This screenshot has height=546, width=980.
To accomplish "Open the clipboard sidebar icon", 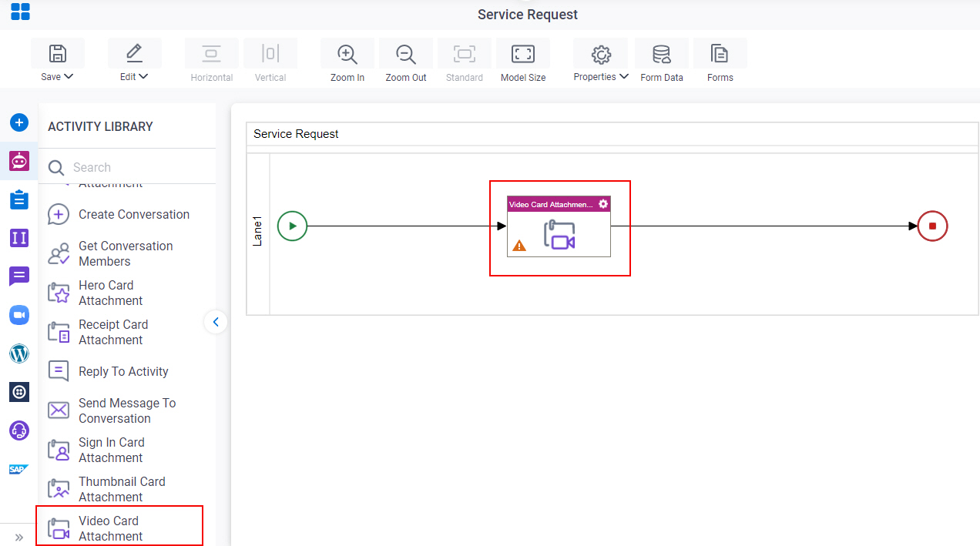I will [19, 199].
